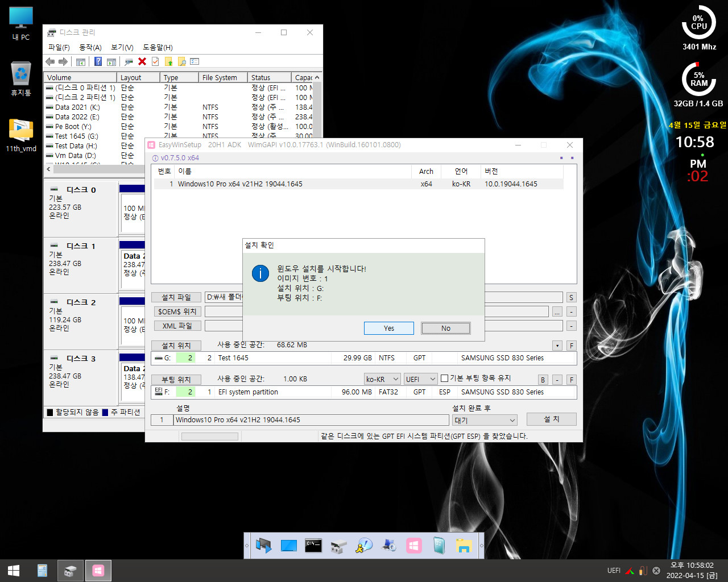This screenshot has width=728, height=582.
Task: Click the show/hide console tree toolbar icon
Action: (x=81, y=61)
